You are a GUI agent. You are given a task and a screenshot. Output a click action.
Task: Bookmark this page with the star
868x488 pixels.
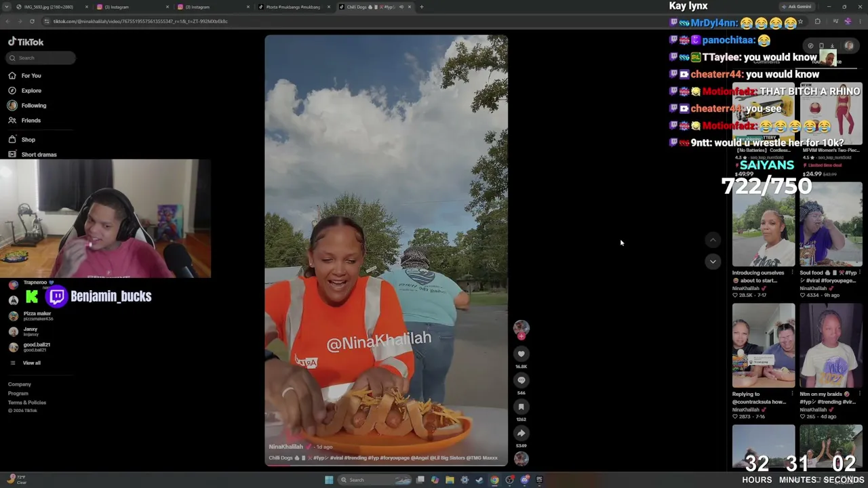pos(800,22)
